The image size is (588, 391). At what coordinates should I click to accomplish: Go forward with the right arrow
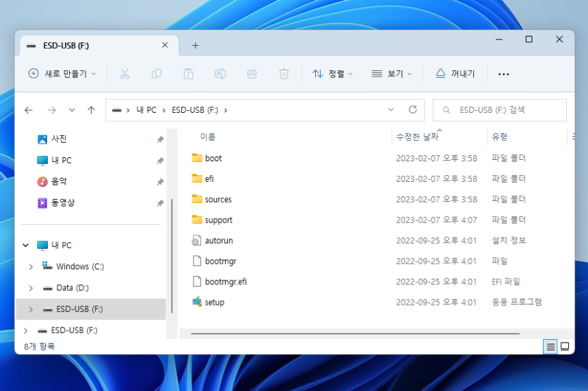[x=52, y=110]
